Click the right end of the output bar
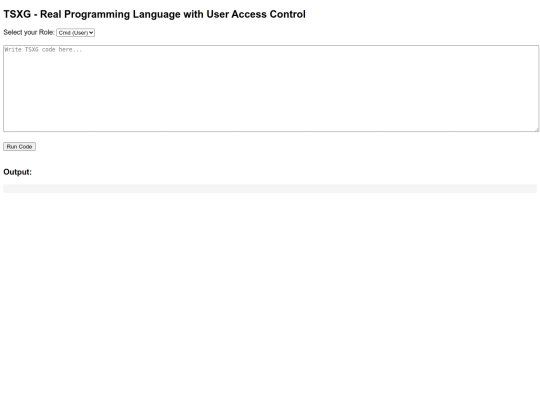Viewport: 540px width, 405px height. point(532,189)
